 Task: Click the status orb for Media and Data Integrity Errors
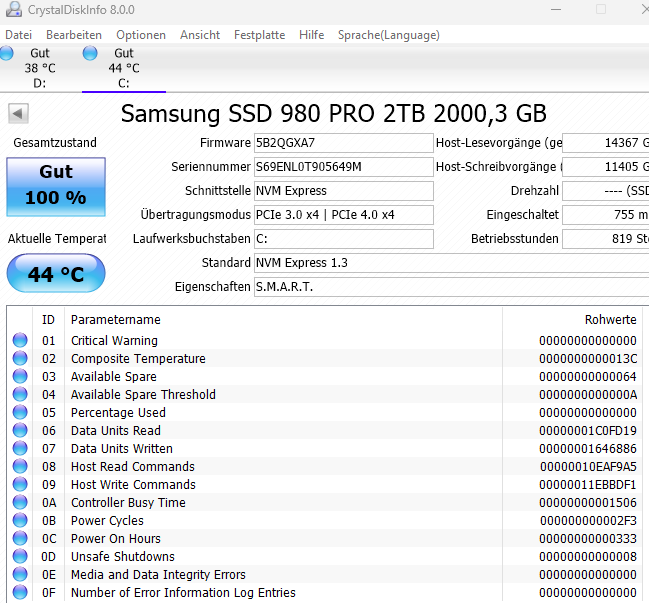tap(20, 574)
